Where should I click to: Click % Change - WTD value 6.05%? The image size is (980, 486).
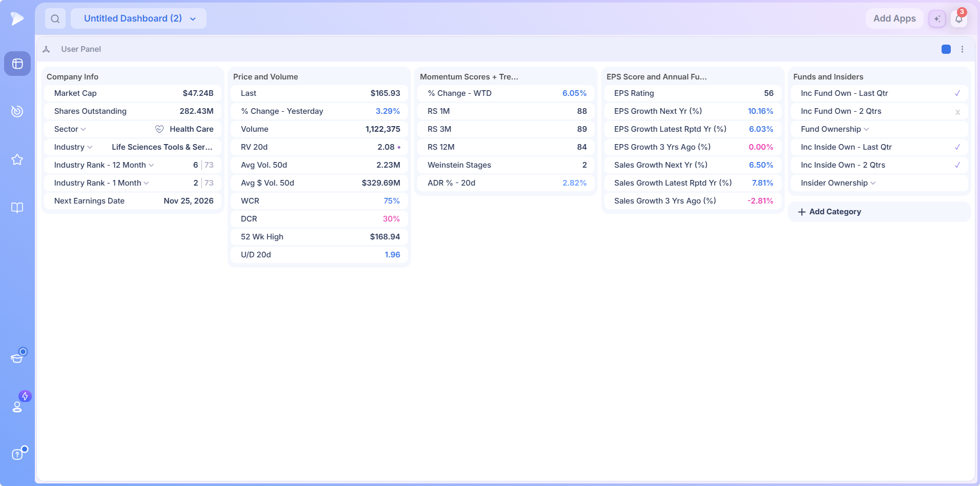point(575,93)
